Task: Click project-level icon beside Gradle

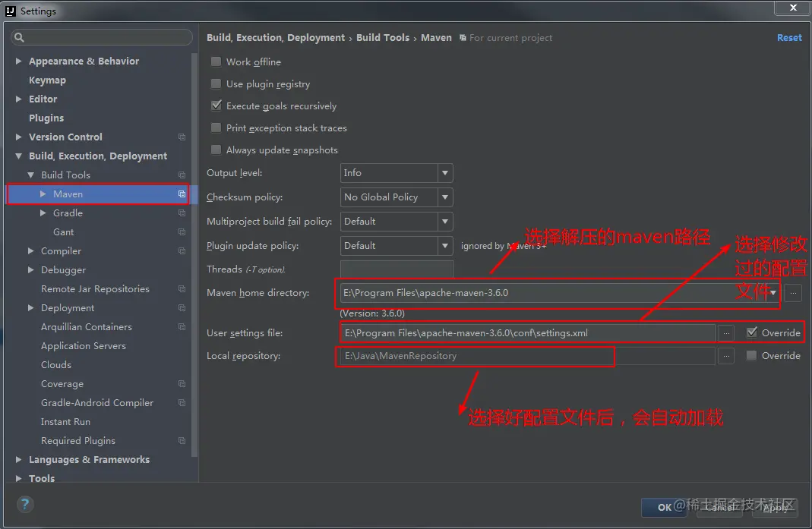Action: point(182,213)
